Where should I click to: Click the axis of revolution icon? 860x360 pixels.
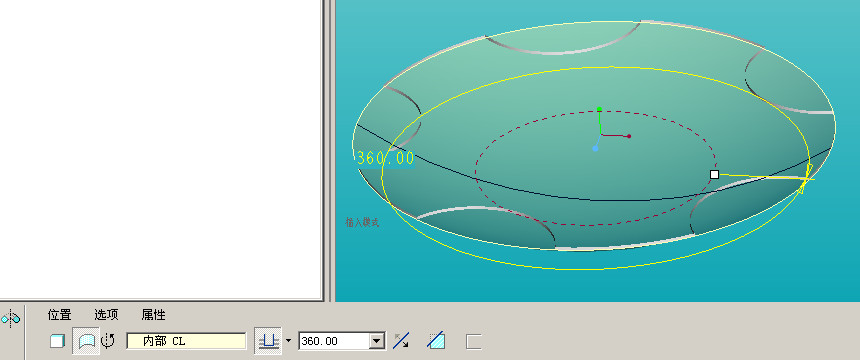click(x=108, y=341)
